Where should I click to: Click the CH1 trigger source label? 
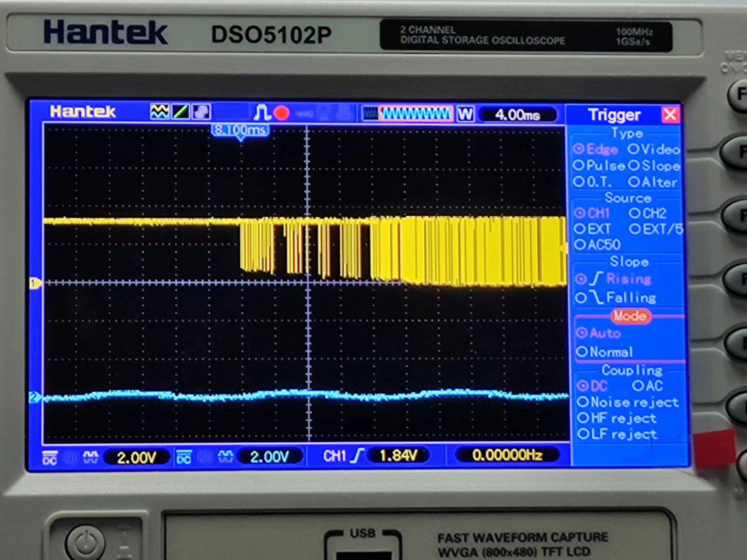335,456
